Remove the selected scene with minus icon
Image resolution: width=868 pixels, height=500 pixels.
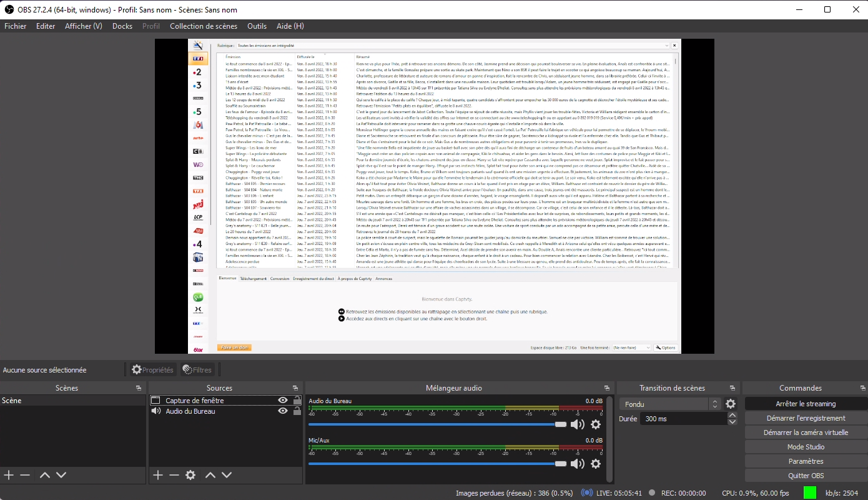pos(25,475)
